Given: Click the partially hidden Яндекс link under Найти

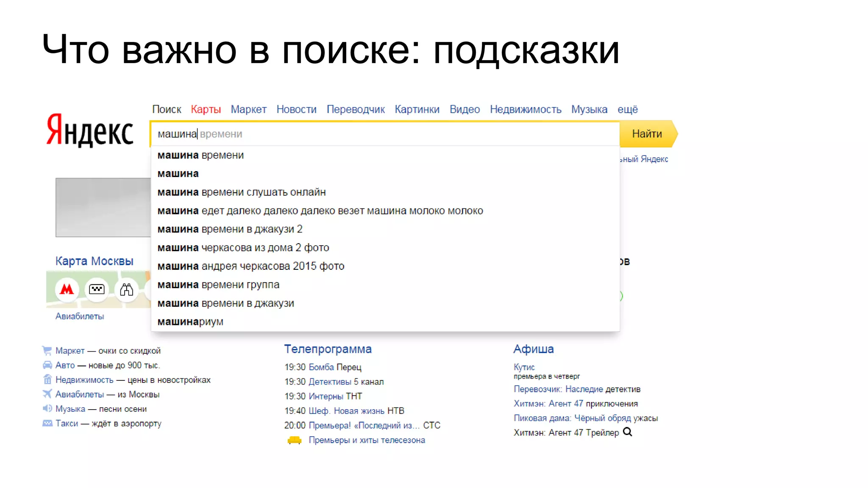Looking at the screenshot, I should pos(644,159).
